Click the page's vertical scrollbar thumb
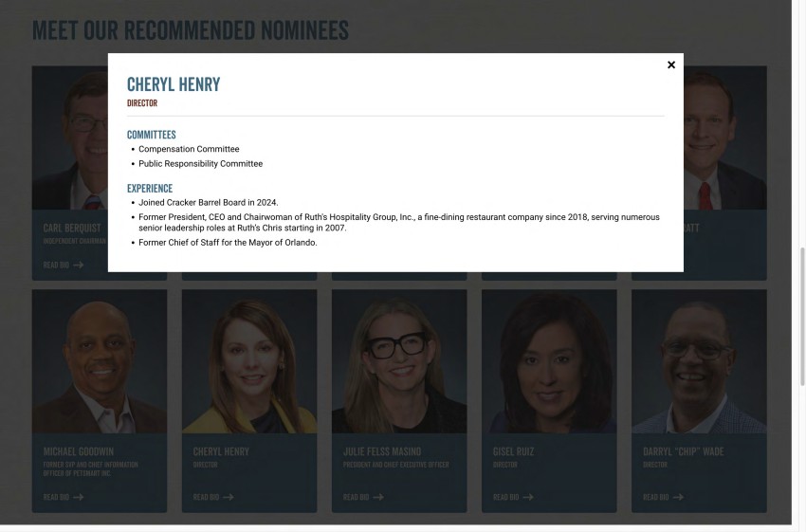The height and width of the screenshot is (532, 806). click(802, 316)
